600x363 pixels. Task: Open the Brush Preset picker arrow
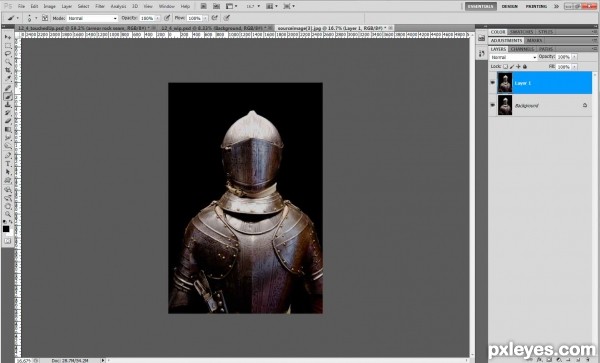click(x=36, y=18)
